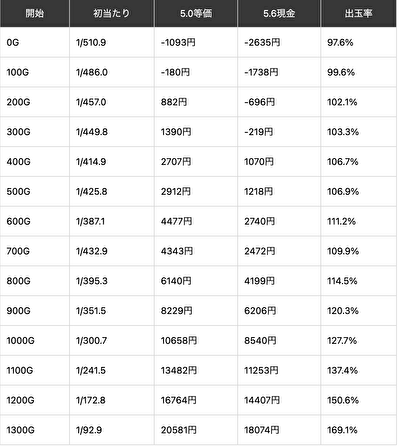Screen dimensions: 399x446
Task: Select the 4343円 value cell
Action: coord(196,251)
